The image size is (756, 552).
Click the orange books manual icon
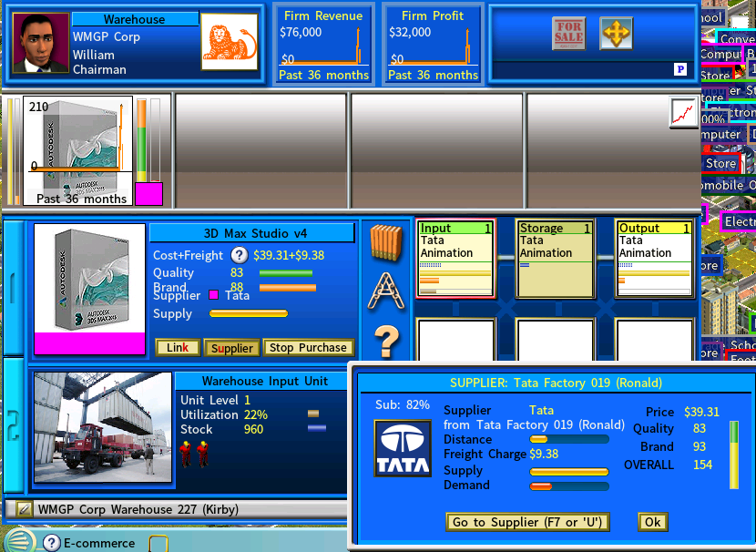[x=385, y=243]
